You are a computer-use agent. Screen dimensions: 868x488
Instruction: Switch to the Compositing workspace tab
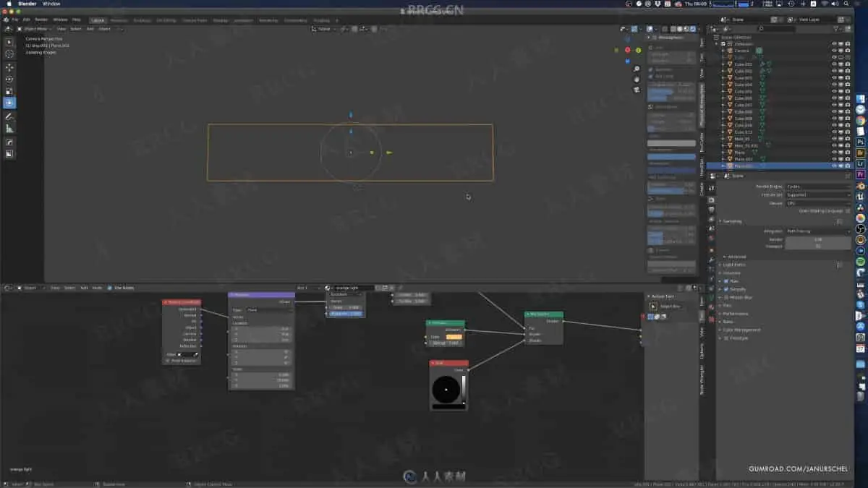[x=295, y=20]
